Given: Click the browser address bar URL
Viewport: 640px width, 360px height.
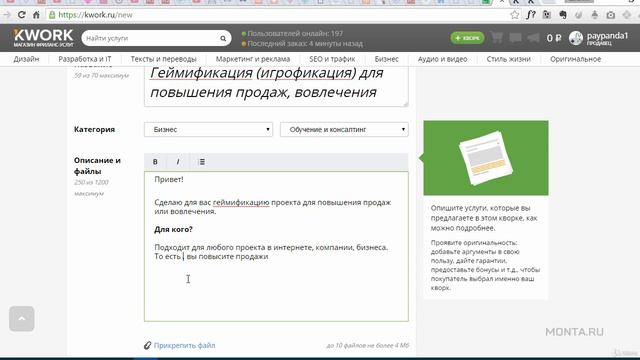Looking at the screenshot, I should click(96, 15).
